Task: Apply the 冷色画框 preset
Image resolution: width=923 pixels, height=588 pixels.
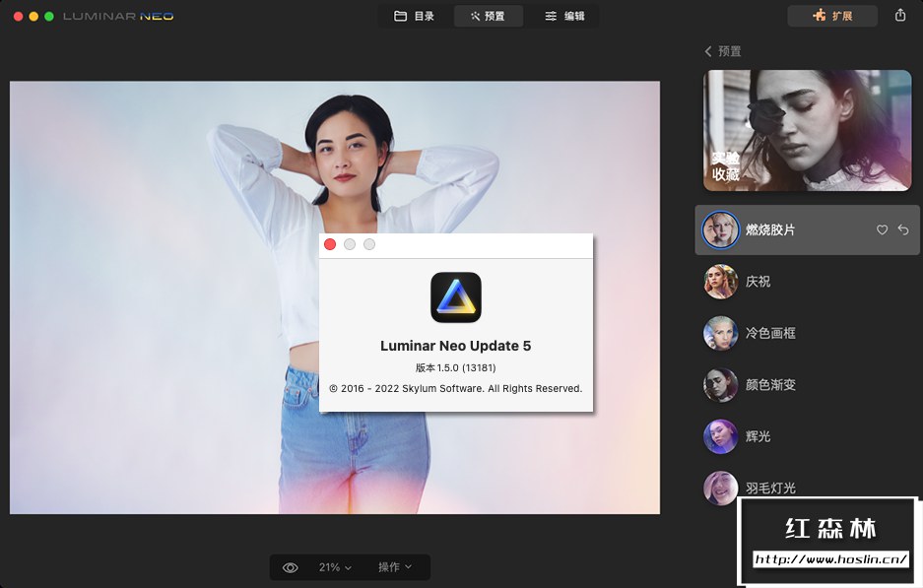Action: coord(807,333)
